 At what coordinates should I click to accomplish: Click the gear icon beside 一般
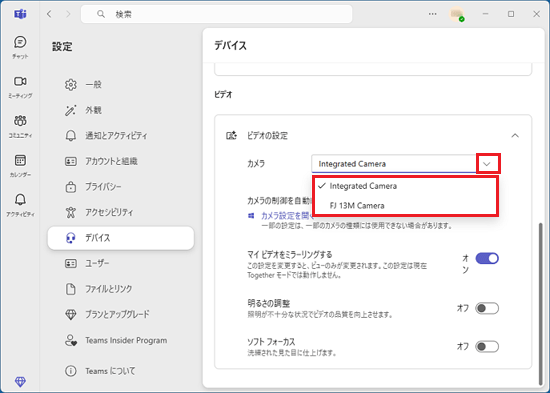(71, 85)
